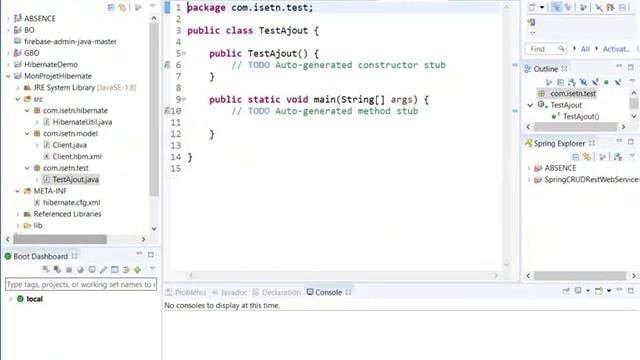Viewport: 640px width, 360px height.
Task: Click Boot Dashboard start/restart icon
Action: (x=46, y=269)
